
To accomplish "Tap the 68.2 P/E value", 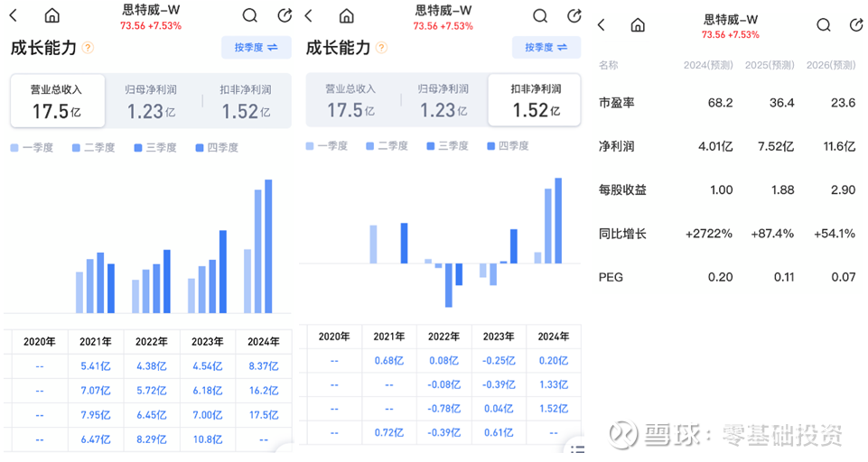I will point(720,103).
